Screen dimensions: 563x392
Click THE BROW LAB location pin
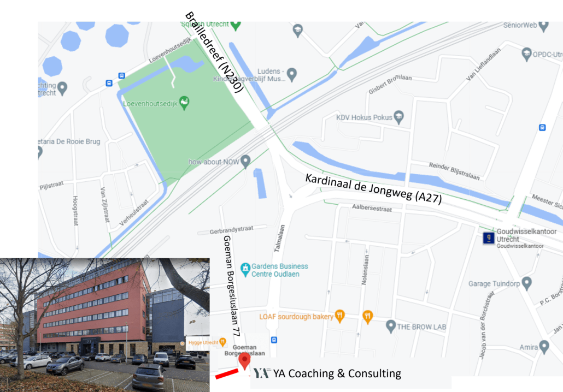coord(391,326)
